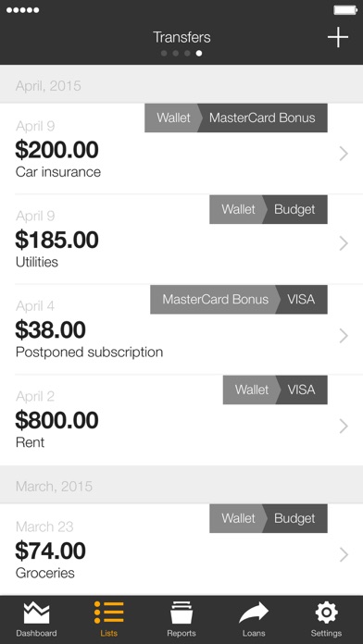Select the Lists icon in bottom bar

(108, 613)
